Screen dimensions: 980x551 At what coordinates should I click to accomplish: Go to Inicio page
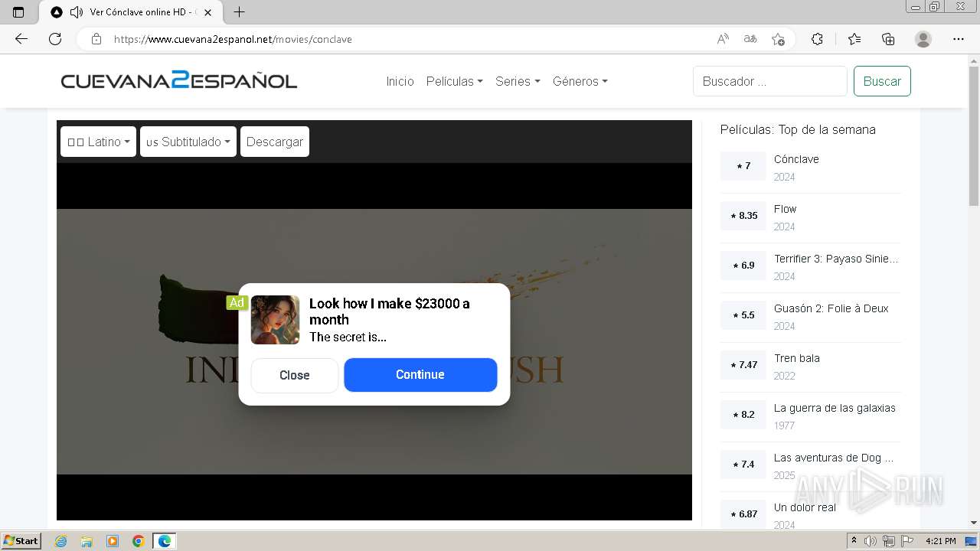point(400,81)
